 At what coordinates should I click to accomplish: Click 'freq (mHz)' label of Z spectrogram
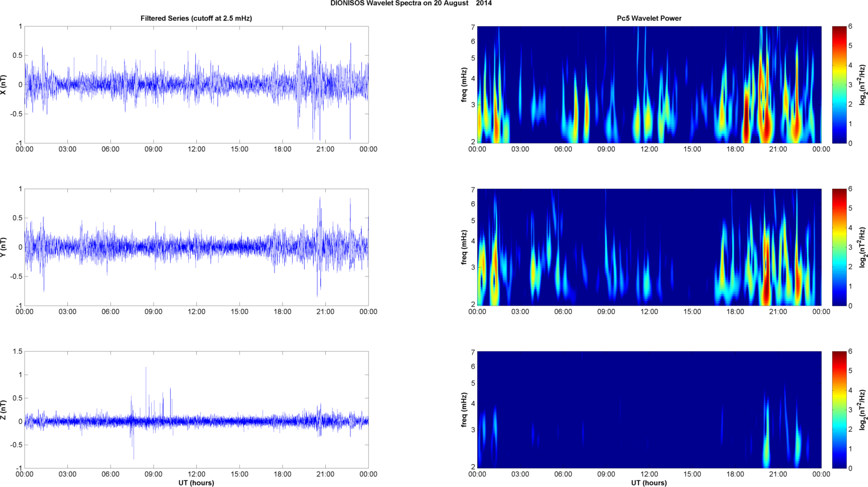click(465, 410)
